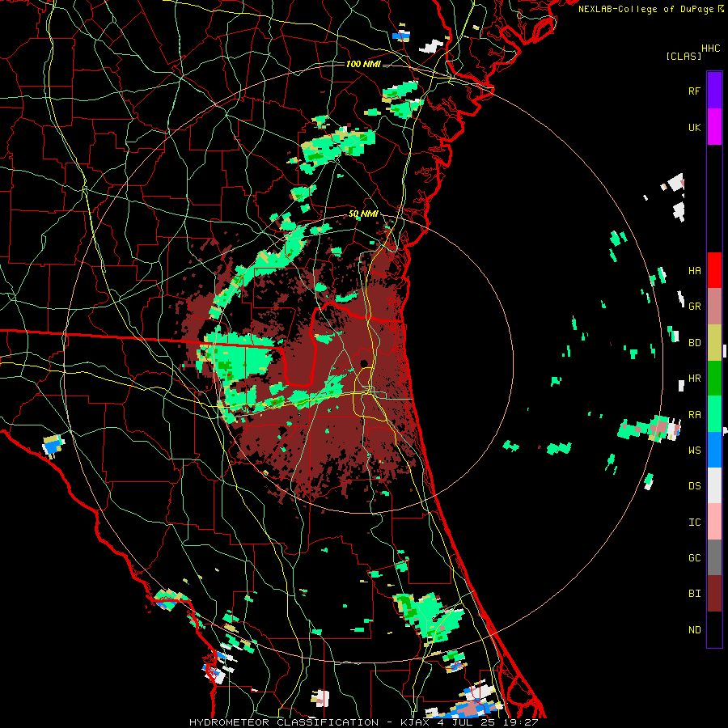
Task: Click the "GC" legend label
Action: [694, 558]
